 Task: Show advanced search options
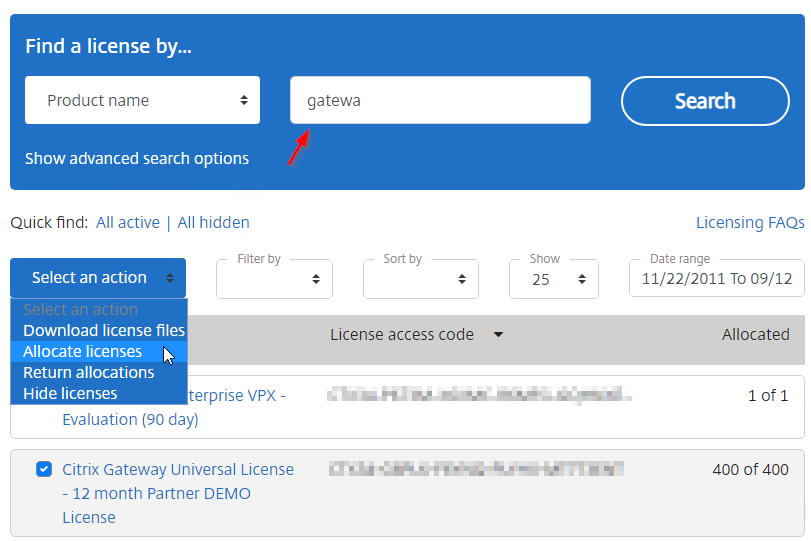[137, 158]
